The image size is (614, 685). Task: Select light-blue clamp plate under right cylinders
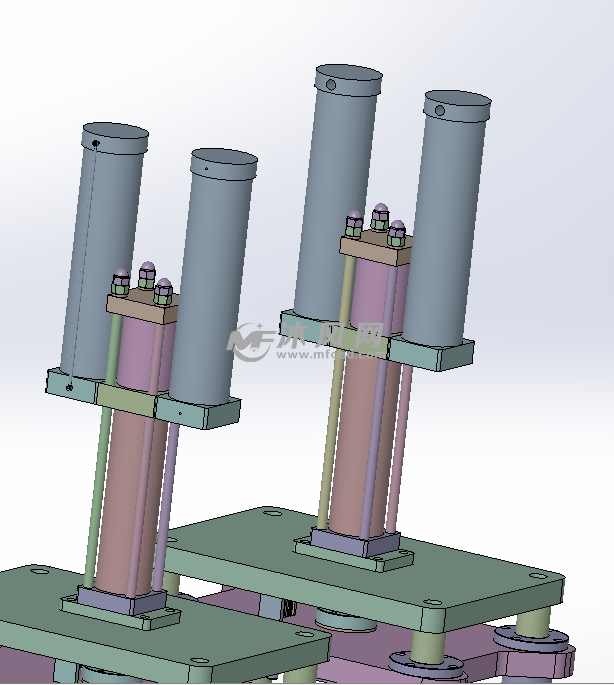coord(430,350)
